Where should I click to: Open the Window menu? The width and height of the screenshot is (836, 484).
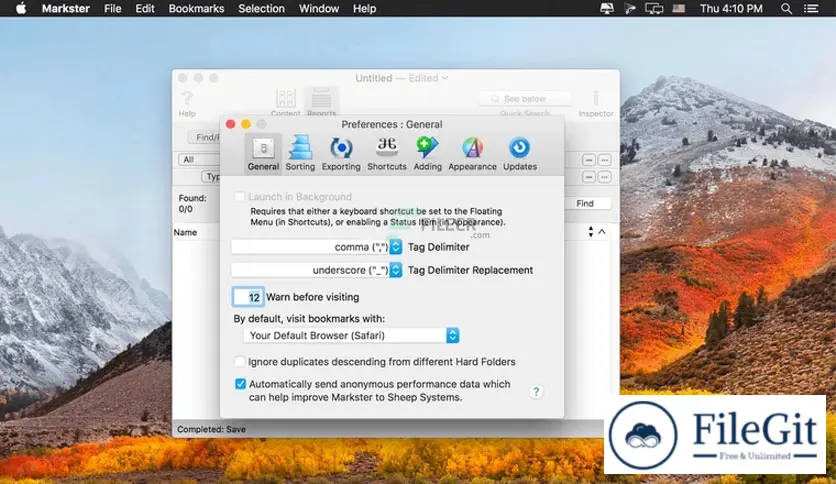pos(318,9)
